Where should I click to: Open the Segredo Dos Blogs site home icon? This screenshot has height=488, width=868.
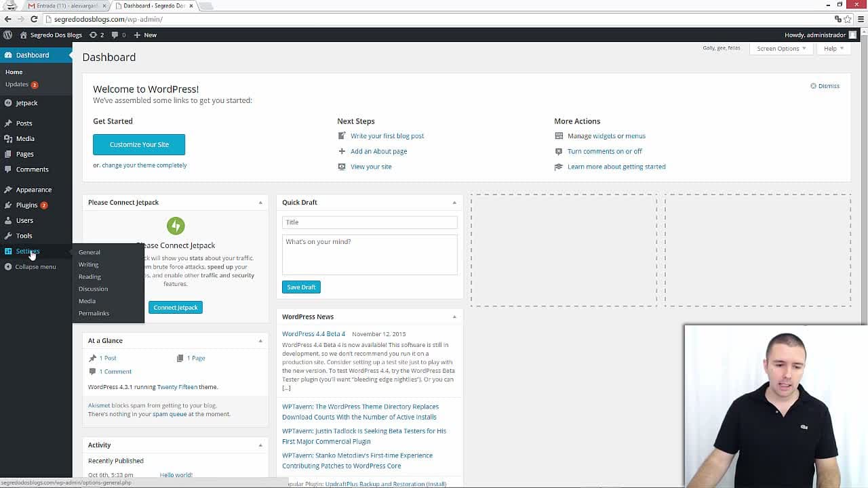click(24, 35)
